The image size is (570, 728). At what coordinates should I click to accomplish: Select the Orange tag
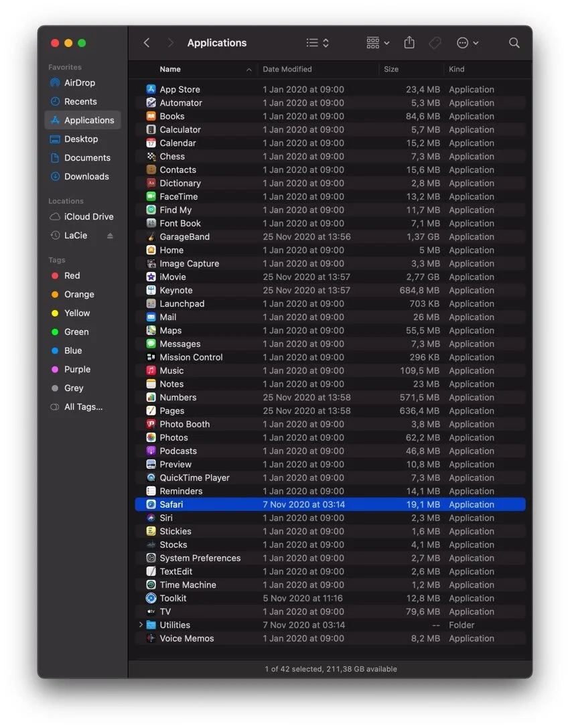pos(82,295)
